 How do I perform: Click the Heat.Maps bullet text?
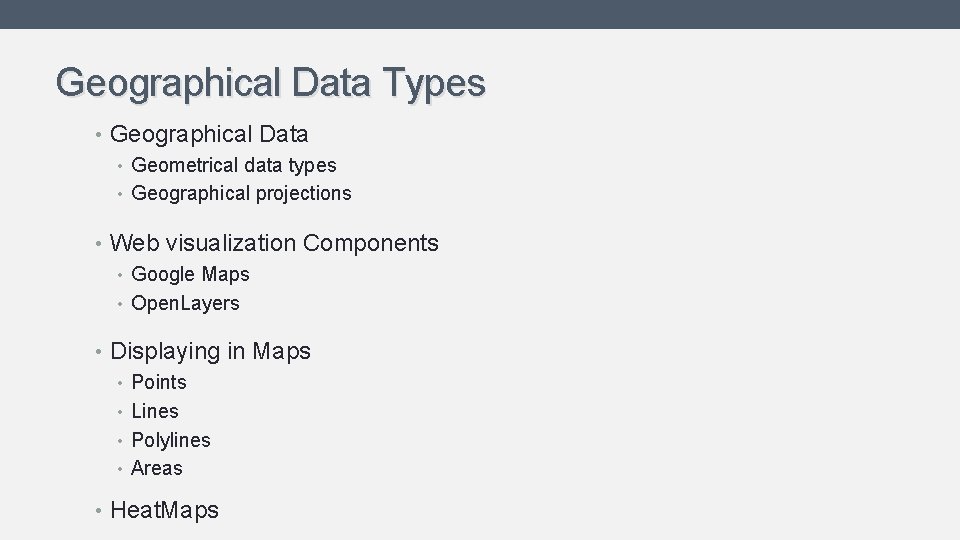[x=164, y=510]
